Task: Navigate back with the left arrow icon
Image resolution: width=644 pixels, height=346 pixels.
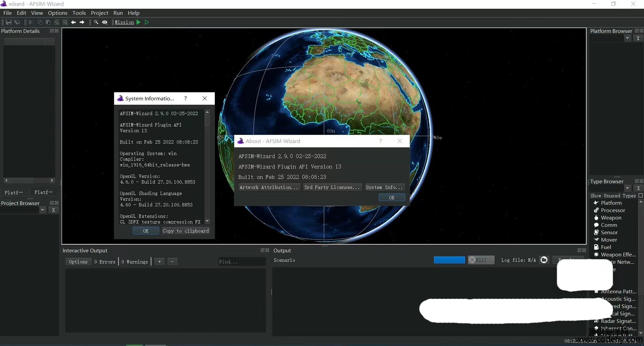Action: coord(73,22)
